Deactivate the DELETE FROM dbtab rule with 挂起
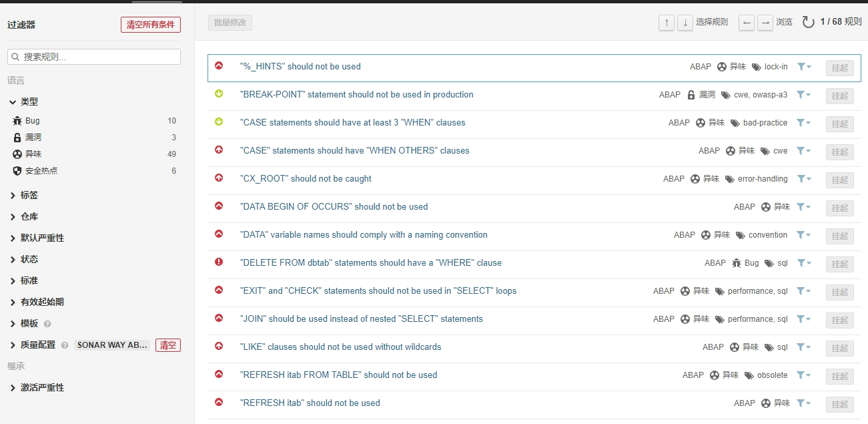 pos(839,264)
